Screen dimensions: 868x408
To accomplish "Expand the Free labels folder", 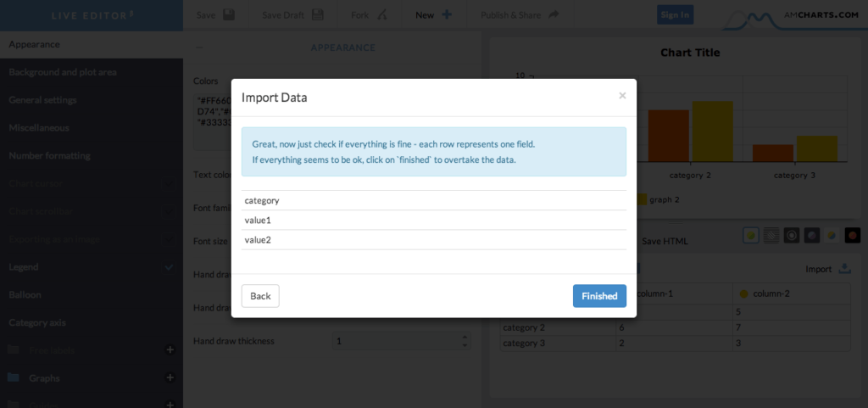I will click(x=14, y=349).
